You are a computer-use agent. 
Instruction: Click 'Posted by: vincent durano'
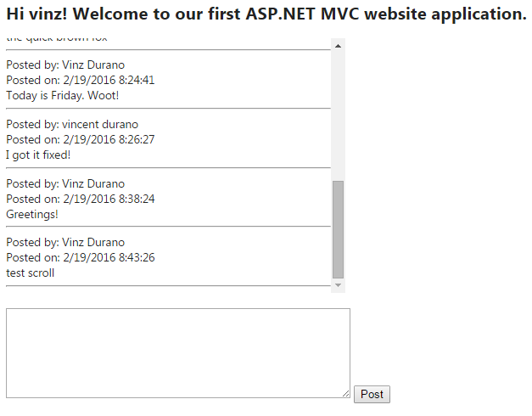(x=72, y=124)
